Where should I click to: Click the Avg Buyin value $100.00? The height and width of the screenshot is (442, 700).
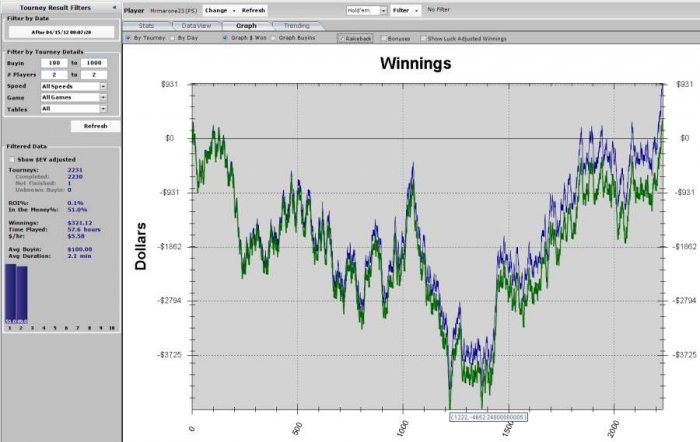coord(80,250)
